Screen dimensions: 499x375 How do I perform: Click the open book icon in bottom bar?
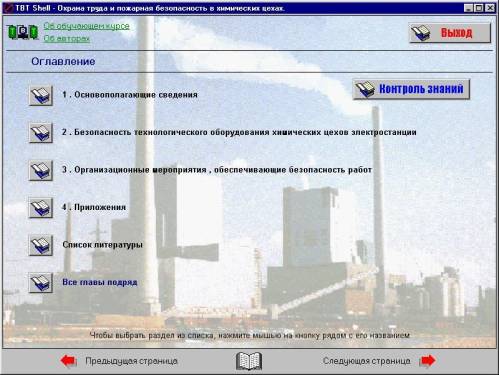click(249, 361)
